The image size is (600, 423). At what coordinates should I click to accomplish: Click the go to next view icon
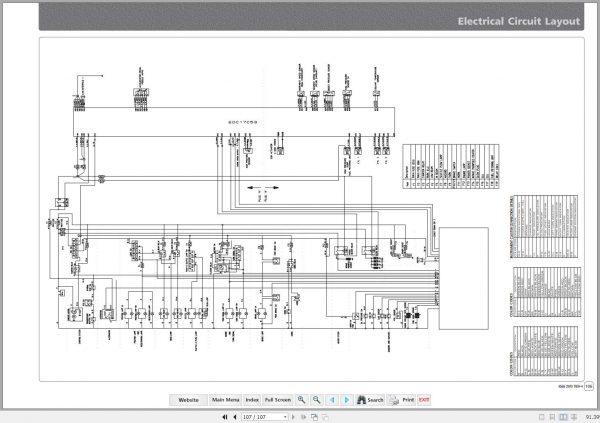325,417
